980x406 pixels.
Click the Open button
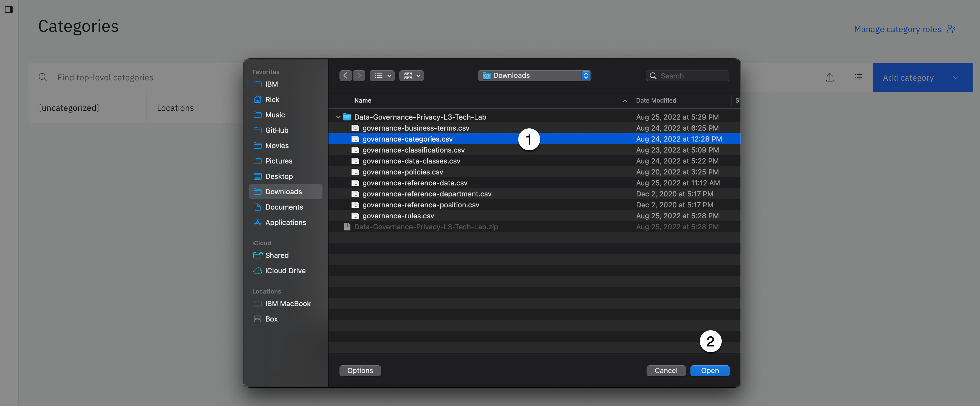pyautogui.click(x=710, y=371)
